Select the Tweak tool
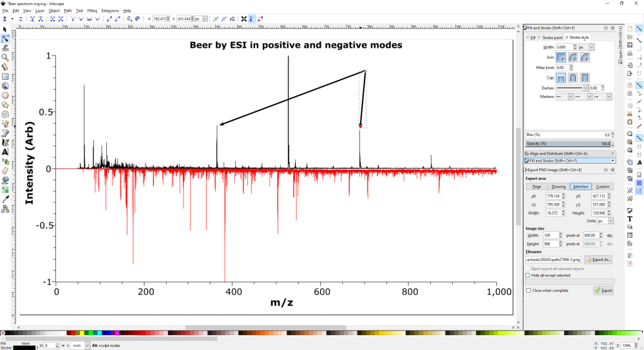The image size is (644, 350). (x=5, y=48)
